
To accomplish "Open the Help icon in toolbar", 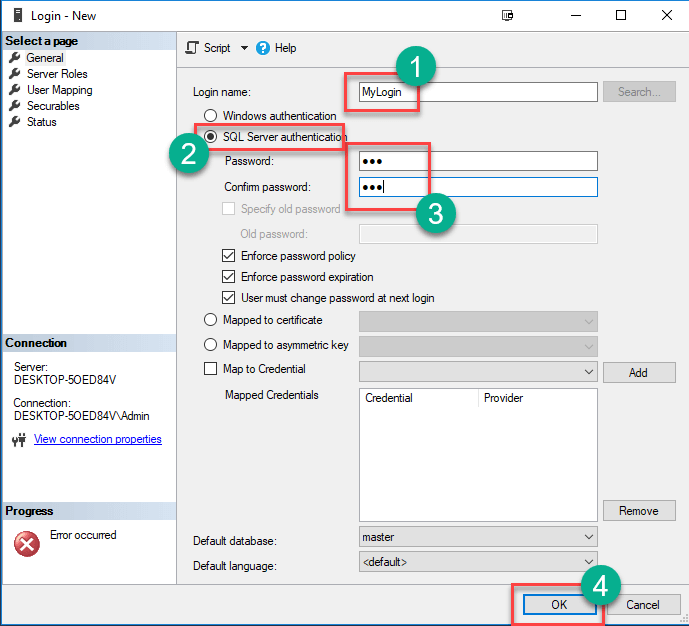I will (263, 48).
